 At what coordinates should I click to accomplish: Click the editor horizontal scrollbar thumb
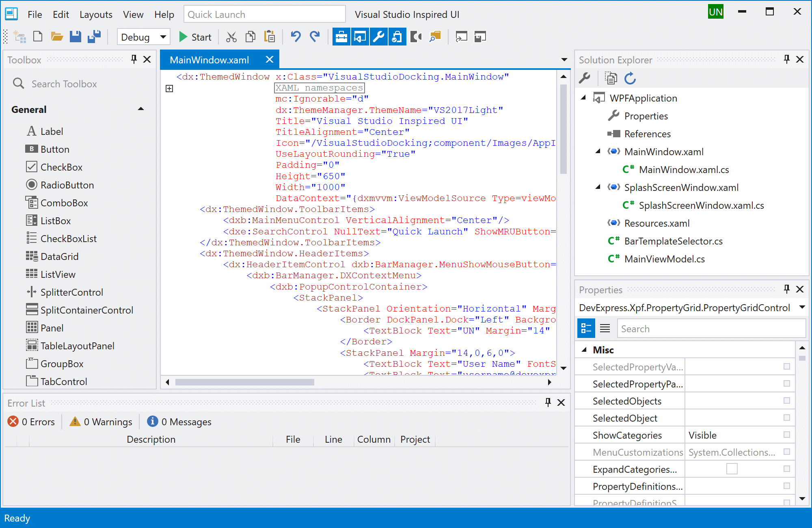point(244,382)
